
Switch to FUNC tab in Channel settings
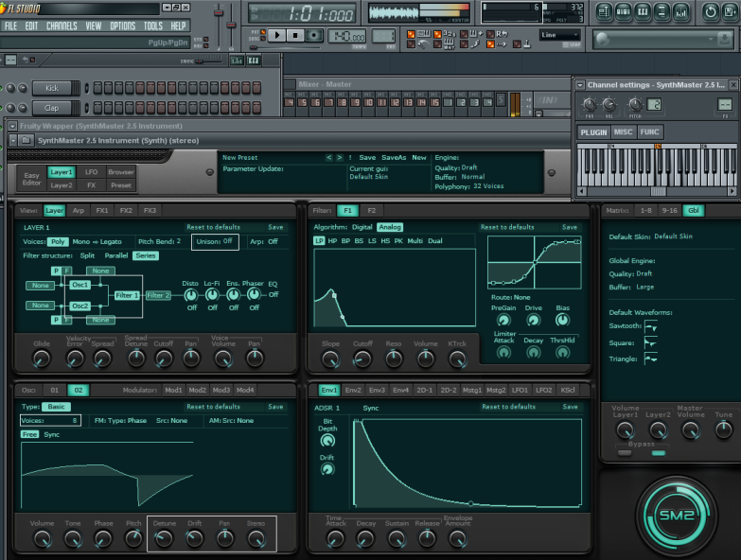649,132
